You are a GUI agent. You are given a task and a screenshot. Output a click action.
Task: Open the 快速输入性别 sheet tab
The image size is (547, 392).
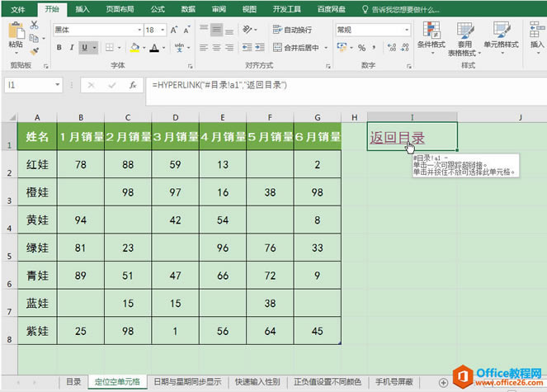[x=257, y=382]
